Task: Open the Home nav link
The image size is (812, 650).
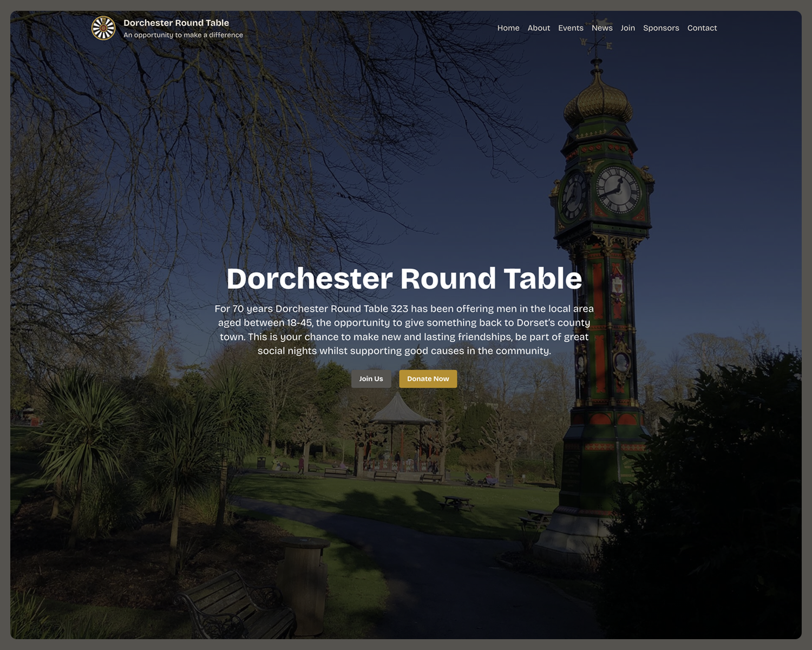Action: point(508,28)
